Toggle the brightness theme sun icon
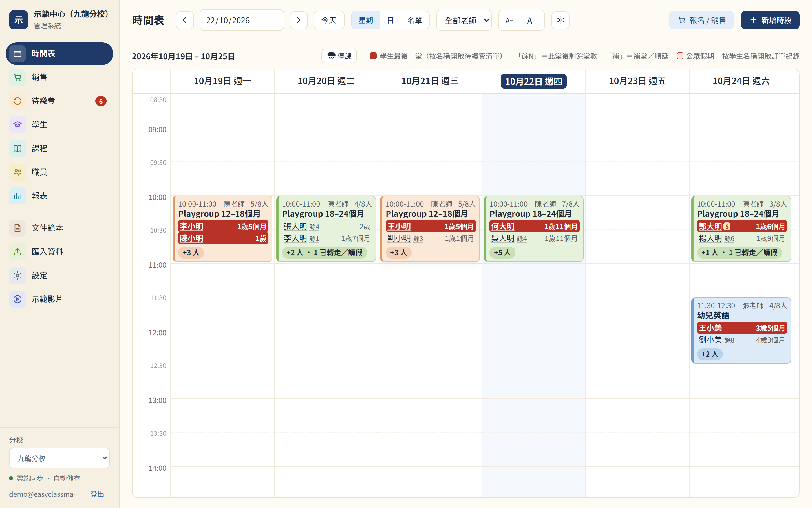This screenshot has height=508, width=812. pyautogui.click(x=560, y=20)
